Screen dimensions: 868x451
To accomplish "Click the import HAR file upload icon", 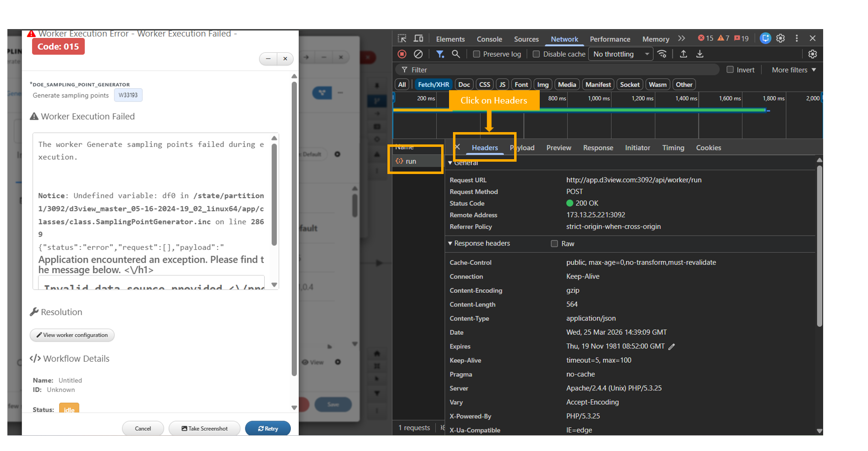I will pyautogui.click(x=684, y=54).
